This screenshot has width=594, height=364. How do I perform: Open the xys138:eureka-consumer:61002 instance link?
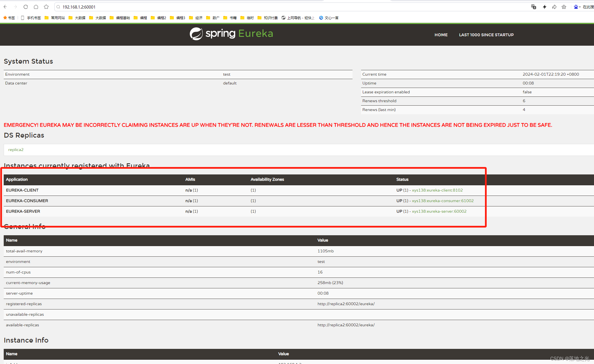click(443, 201)
